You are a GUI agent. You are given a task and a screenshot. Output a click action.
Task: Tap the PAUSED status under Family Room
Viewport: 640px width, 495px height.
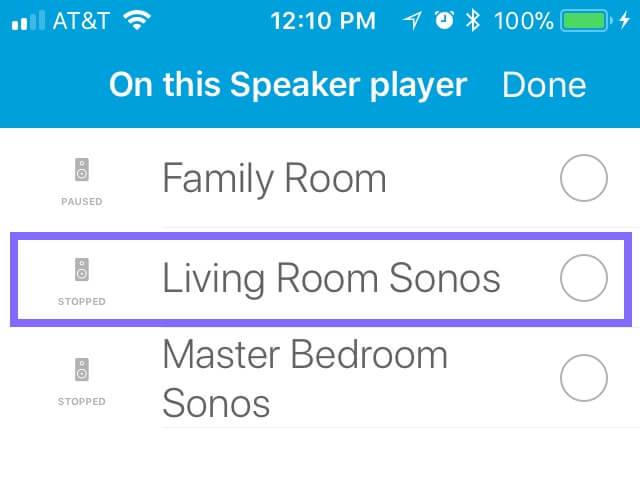pos(82,202)
